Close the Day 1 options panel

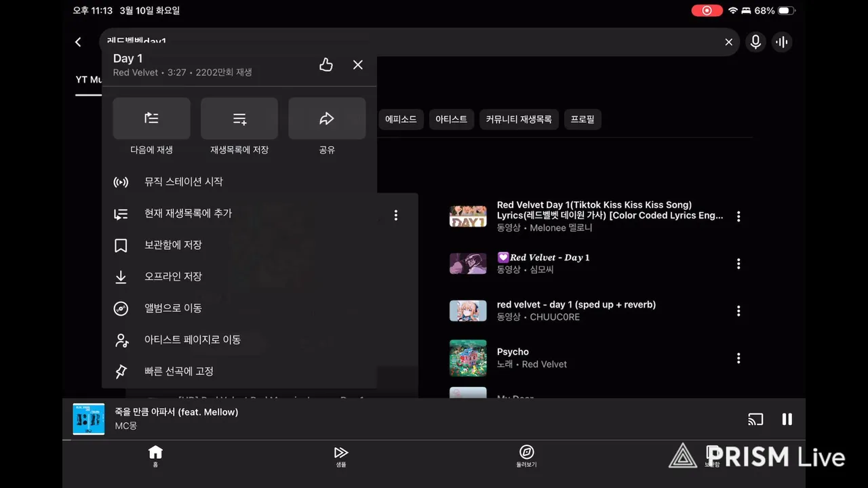(358, 64)
